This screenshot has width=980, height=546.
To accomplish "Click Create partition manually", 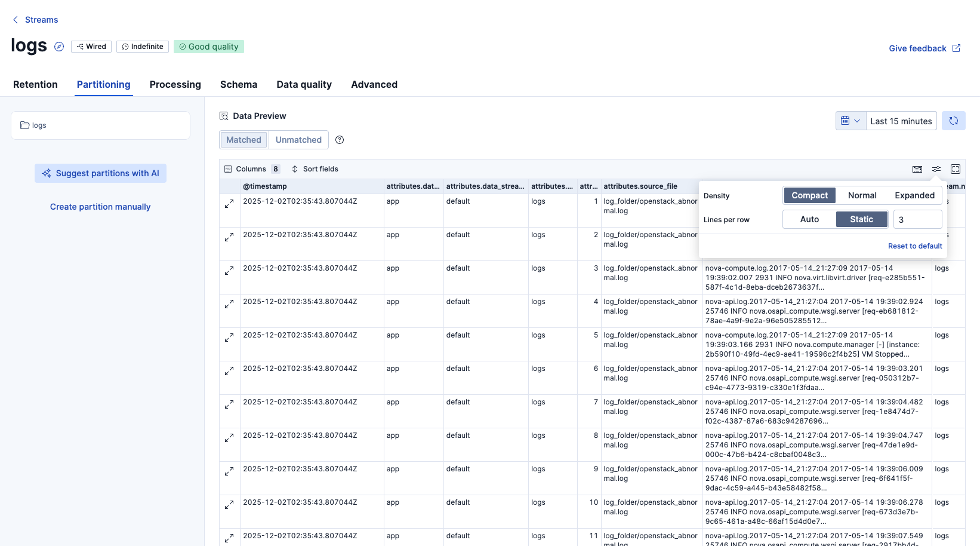I will tap(100, 207).
